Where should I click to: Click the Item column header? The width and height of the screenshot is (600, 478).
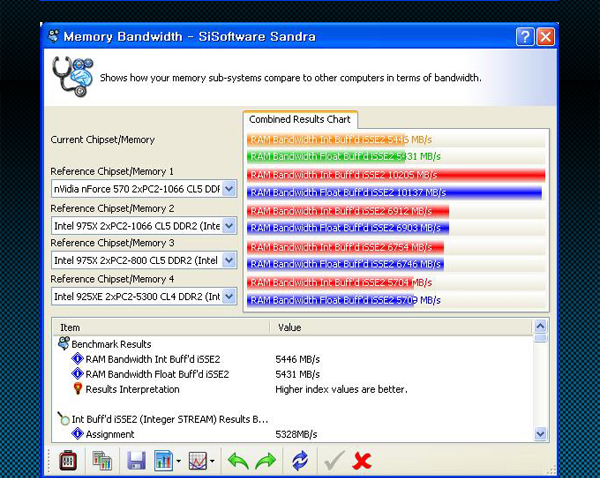161,328
